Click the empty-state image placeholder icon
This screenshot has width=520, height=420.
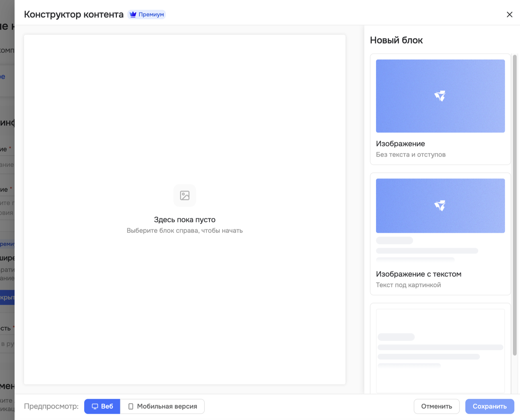click(x=185, y=195)
